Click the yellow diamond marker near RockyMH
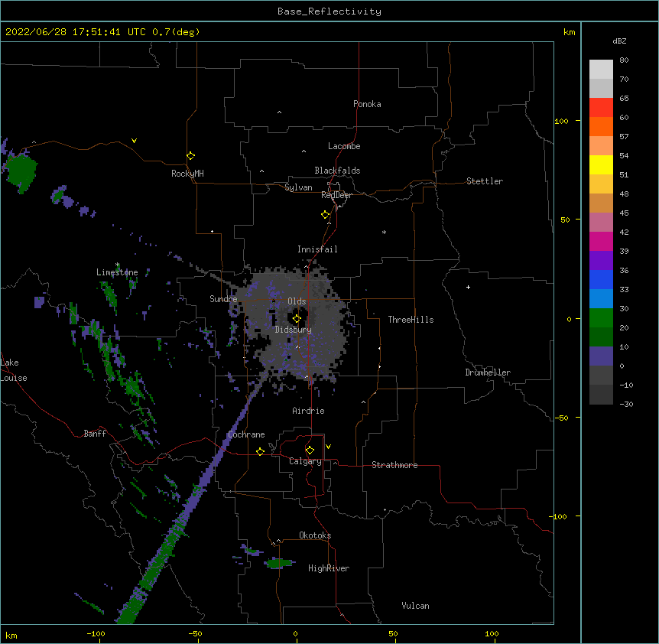Image resolution: width=659 pixels, height=644 pixels. (191, 156)
